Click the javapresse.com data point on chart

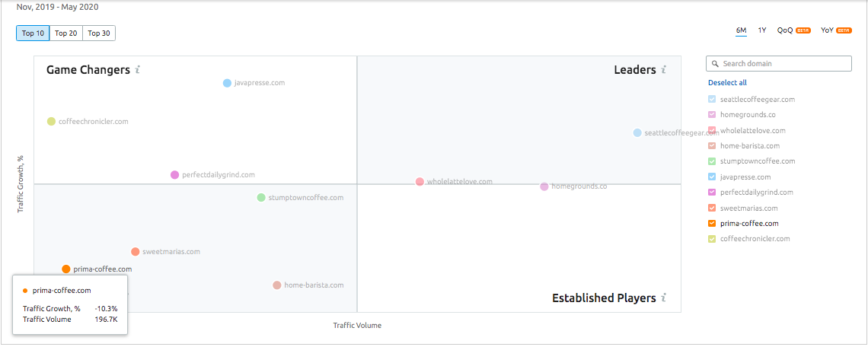(x=227, y=83)
